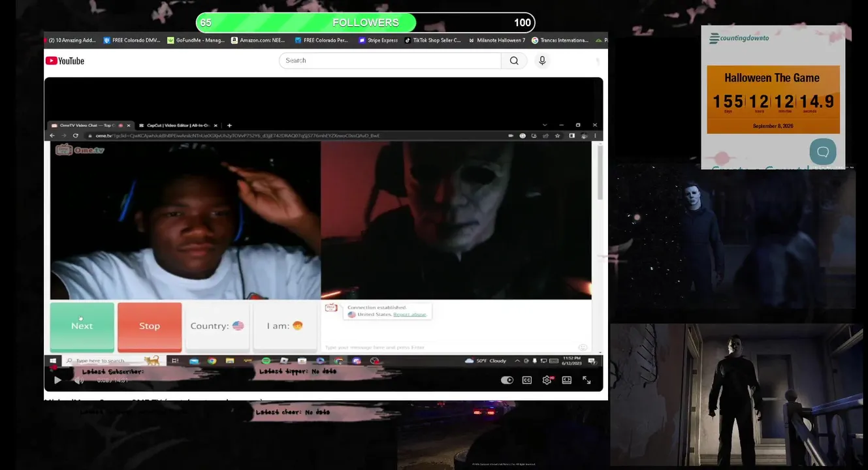Expand inner browser tab search chevron

click(545, 125)
